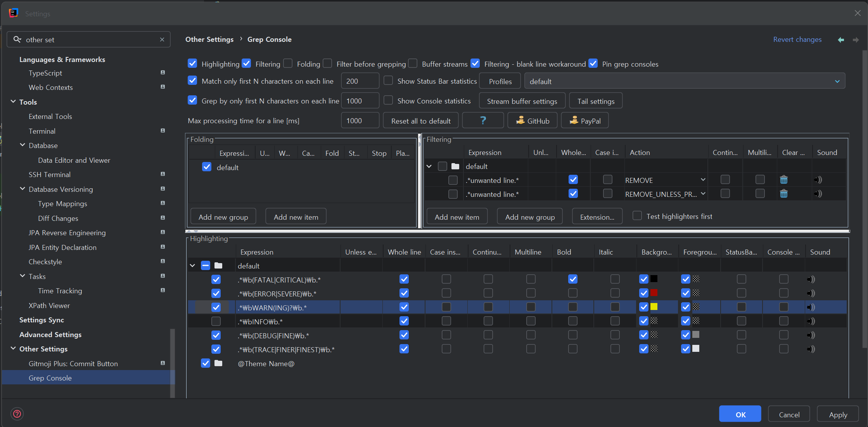Click sound icon for FATAL|CRITICAL highlight row
The height and width of the screenshot is (427, 868).
811,279
